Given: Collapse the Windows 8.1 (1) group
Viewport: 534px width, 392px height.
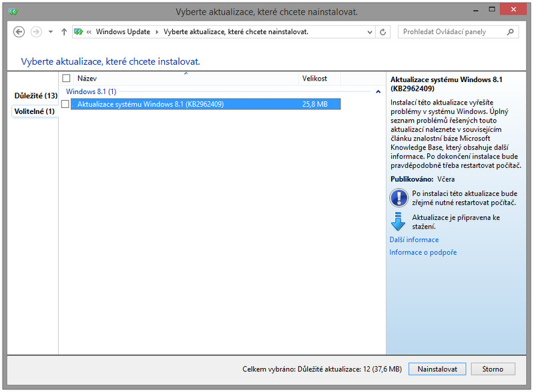Looking at the screenshot, I should (x=378, y=91).
